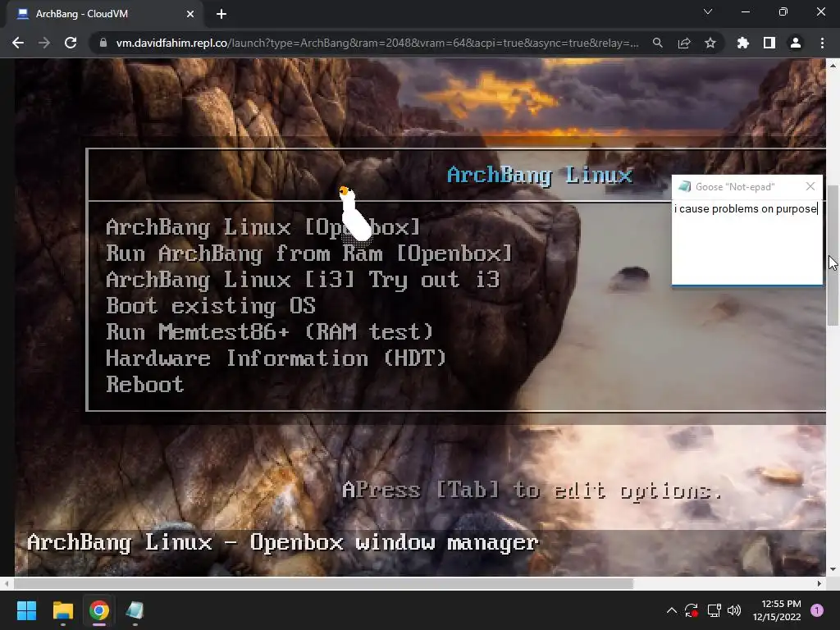Close the ArchBang - CloudVM tab

190,14
